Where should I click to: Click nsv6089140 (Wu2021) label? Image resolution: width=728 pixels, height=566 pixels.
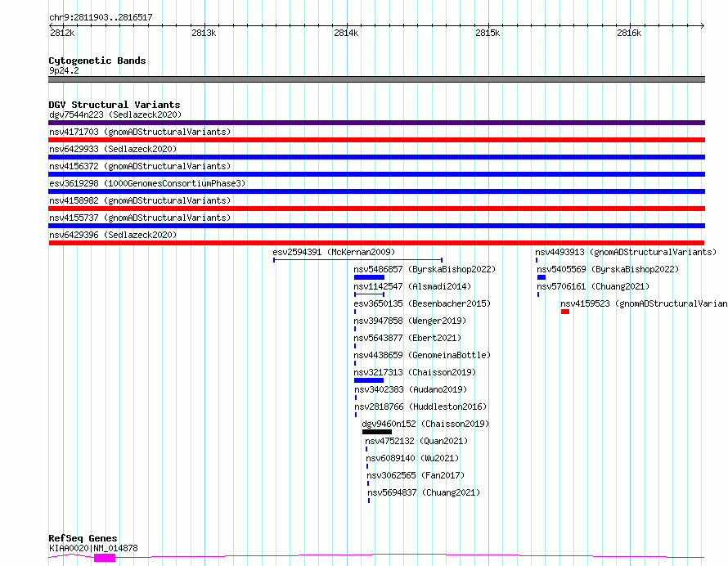pos(412,458)
